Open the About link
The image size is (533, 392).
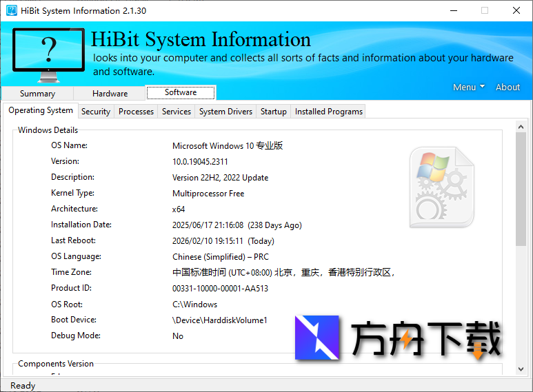coord(507,87)
